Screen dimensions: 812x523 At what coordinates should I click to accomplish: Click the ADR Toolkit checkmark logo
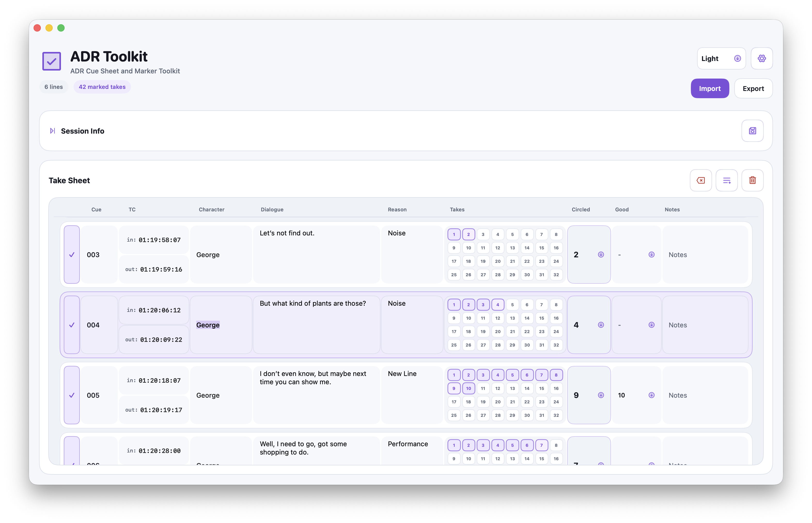tap(51, 61)
